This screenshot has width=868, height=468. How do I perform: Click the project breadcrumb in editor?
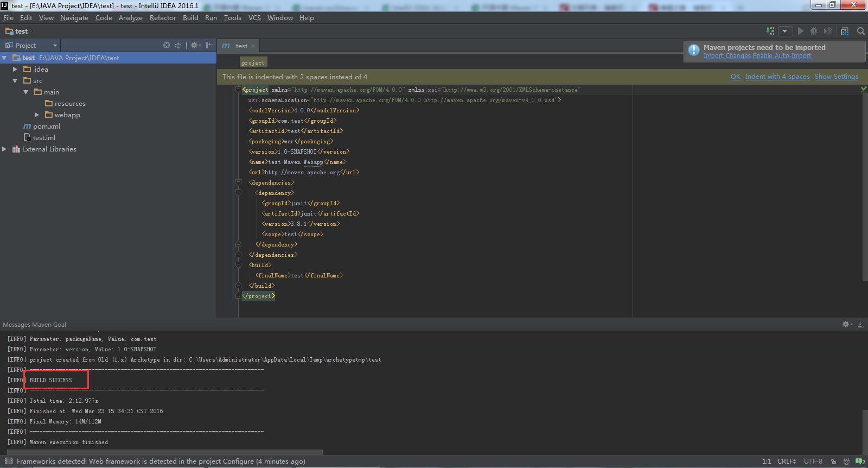pos(253,62)
